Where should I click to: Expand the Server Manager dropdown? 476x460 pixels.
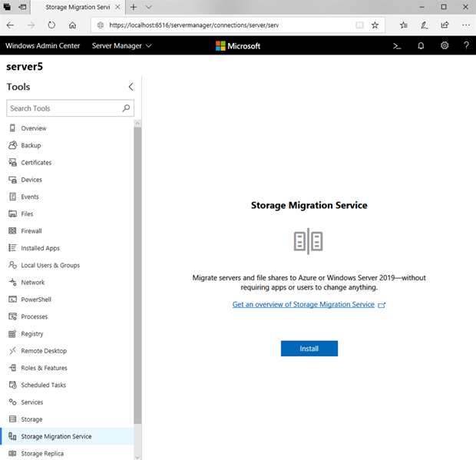point(121,46)
